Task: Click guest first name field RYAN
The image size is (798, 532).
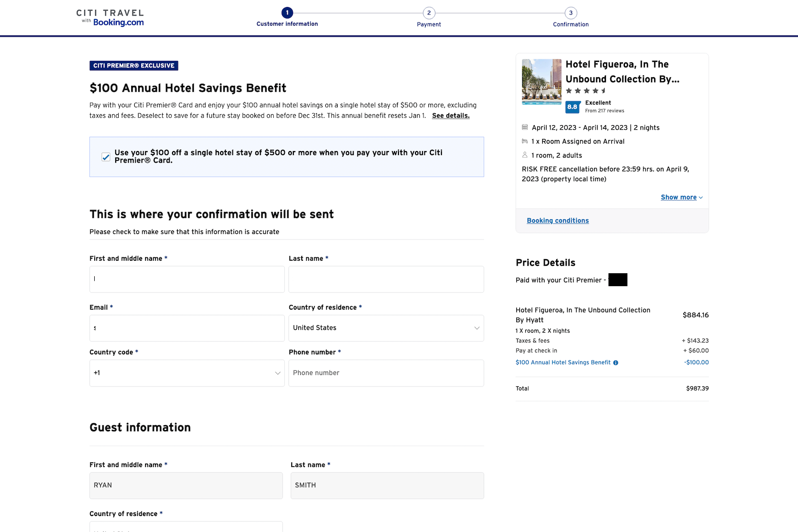Action: 186,486
